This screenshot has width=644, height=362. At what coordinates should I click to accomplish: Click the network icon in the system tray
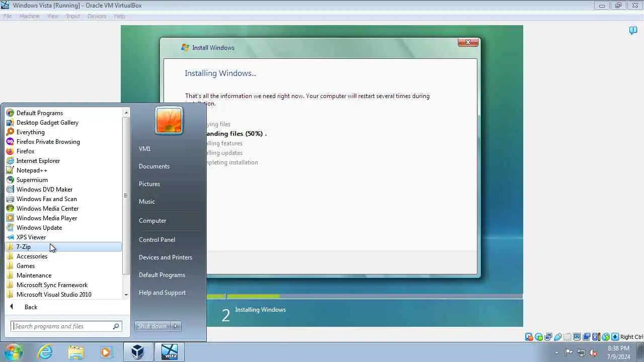(x=581, y=352)
